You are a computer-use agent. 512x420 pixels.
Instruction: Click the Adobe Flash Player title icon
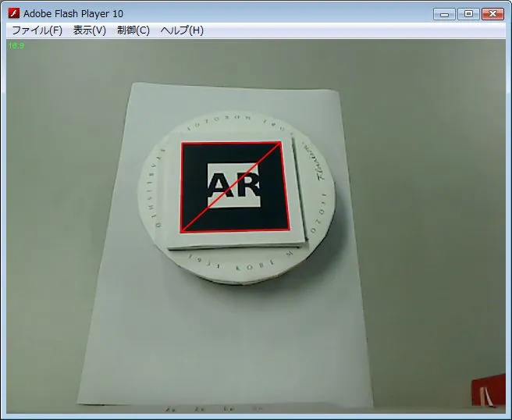pyautogui.click(x=14, y=13)
